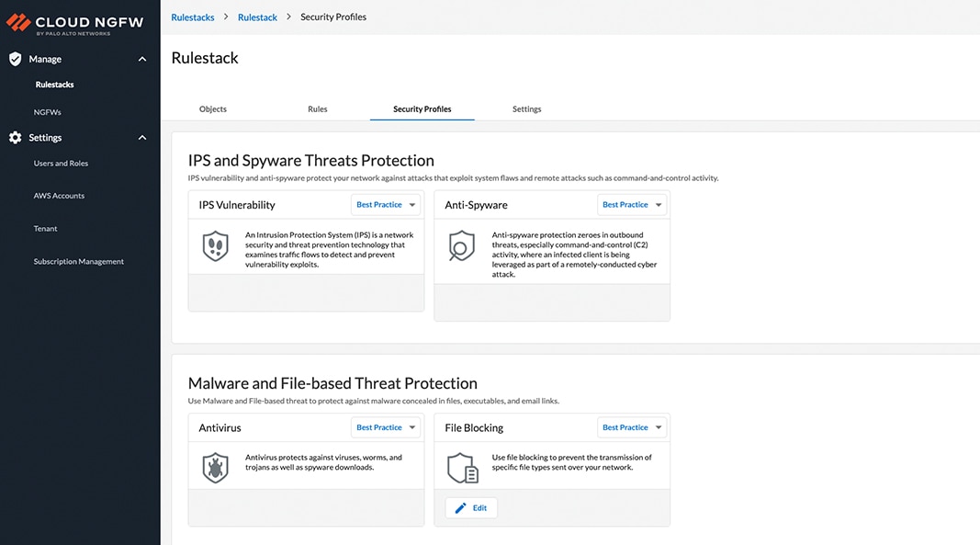The height and width of the screenshot is (545, 980).
Task: Open the IPS Vulnerability Best Practice dropdown
Action: 386,204
